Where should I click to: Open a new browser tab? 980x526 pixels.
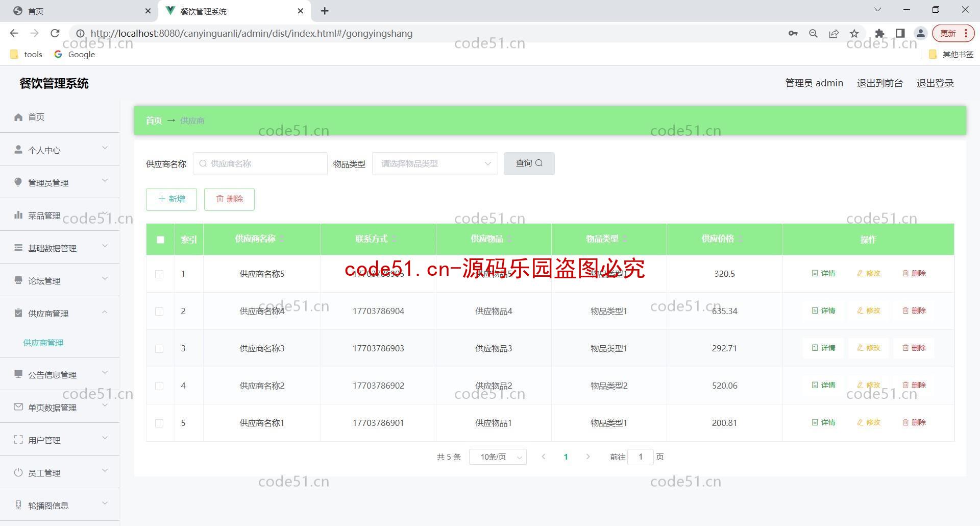(x=325, y=11)
